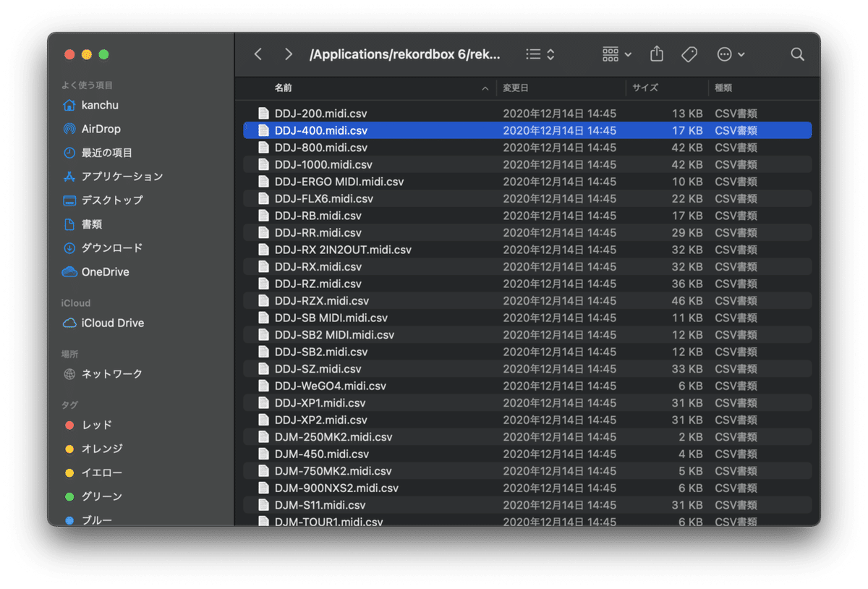Click the window title path text
This screenshot has height=589, width=868.
[x=404, y=54]
